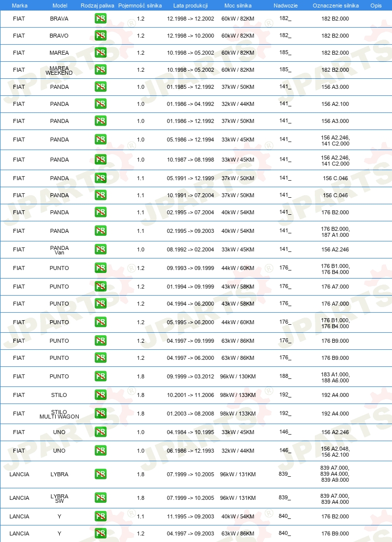Click the fuel icon in the PANDA 01.1985 row
The image size is (392, 542).
click(x=100, y=87)
